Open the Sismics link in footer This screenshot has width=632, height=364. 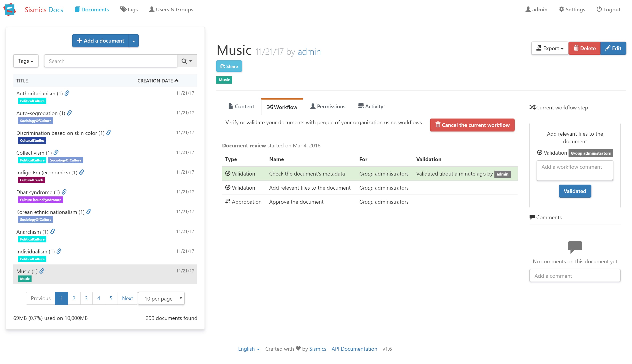pyautogui.click(x=318, y=349)
